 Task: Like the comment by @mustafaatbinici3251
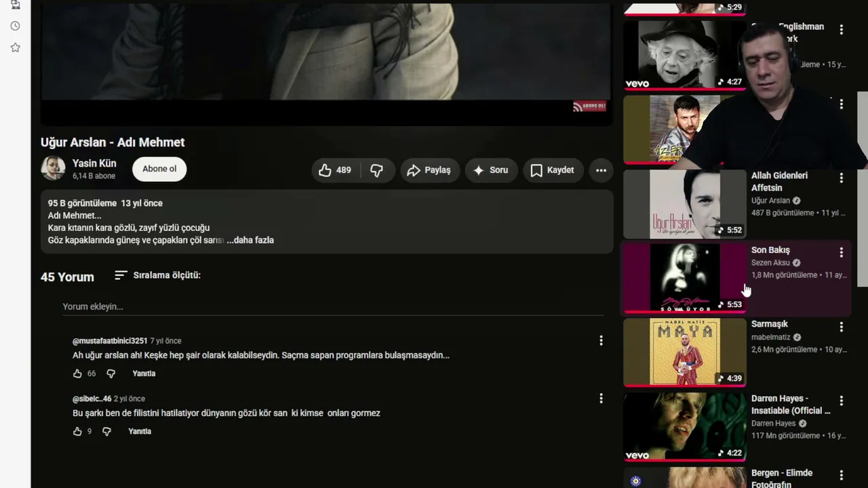click(x=77, y=373)
